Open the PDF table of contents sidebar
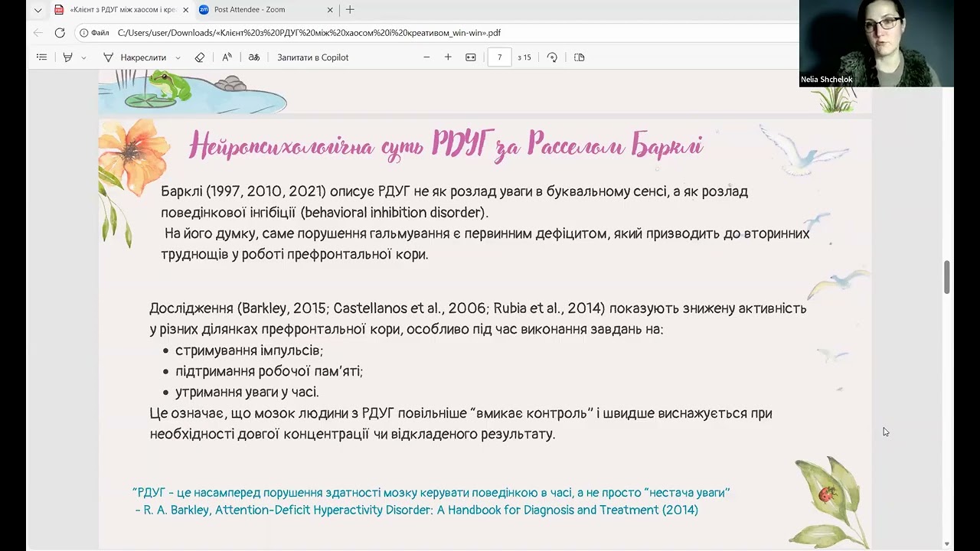Screen dimensions: 980x551 tap(42, 57)
